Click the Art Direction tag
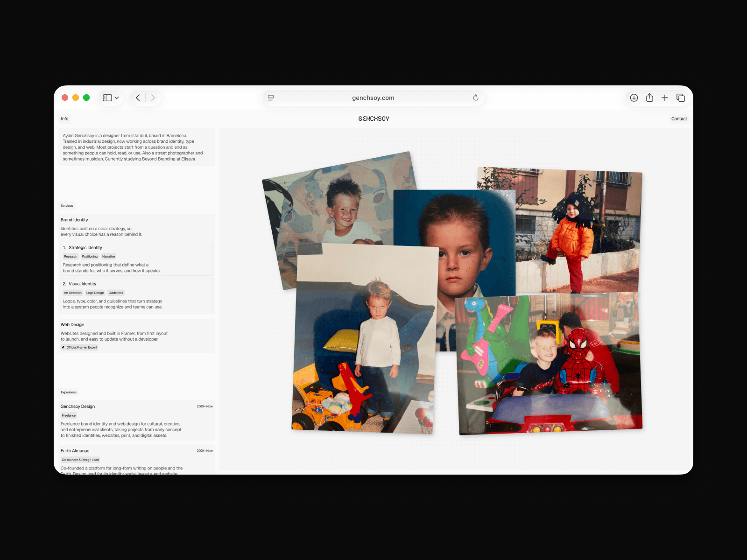Screen dimensions: 747x560 click(73, 293)
